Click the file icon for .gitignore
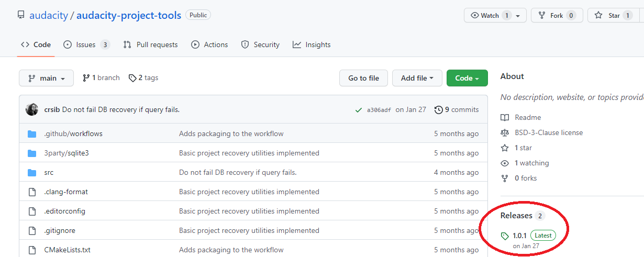The image size is (644, 257). [x=32, y=230]
